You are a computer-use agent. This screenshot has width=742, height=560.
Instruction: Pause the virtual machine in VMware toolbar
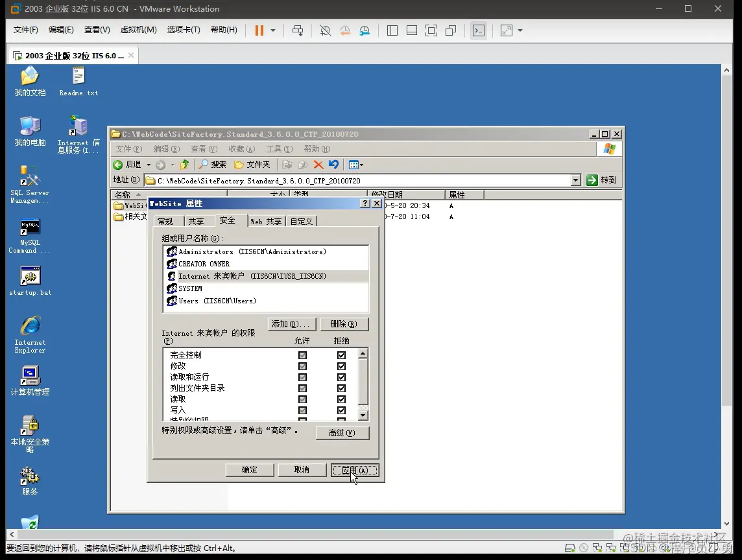click(x=259, y=30)
